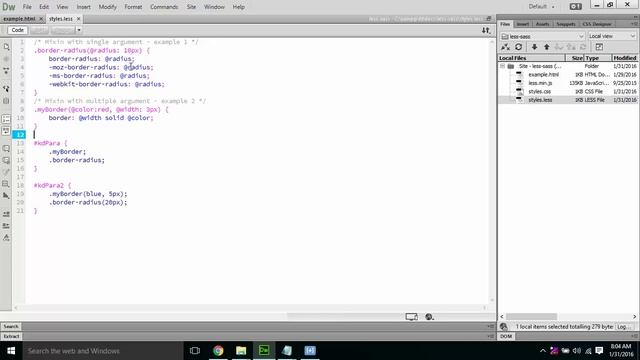
Task: Open the less-sass site dropdown
Action: (542, 36)
